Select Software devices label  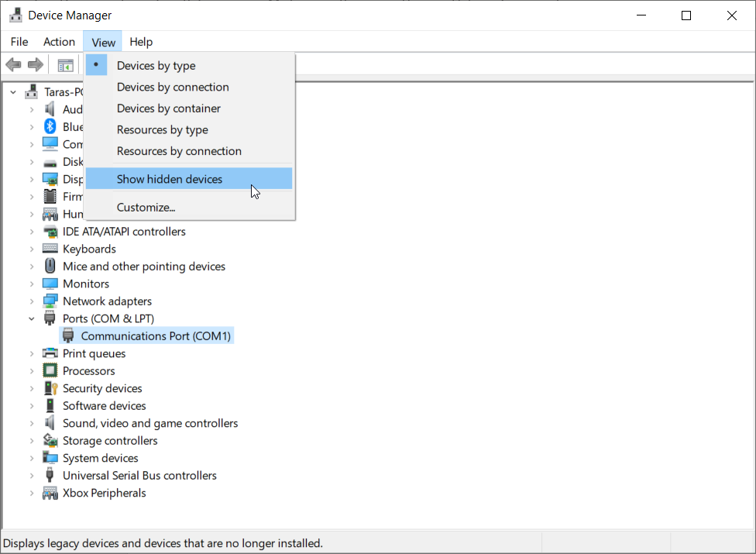(104, 405)
